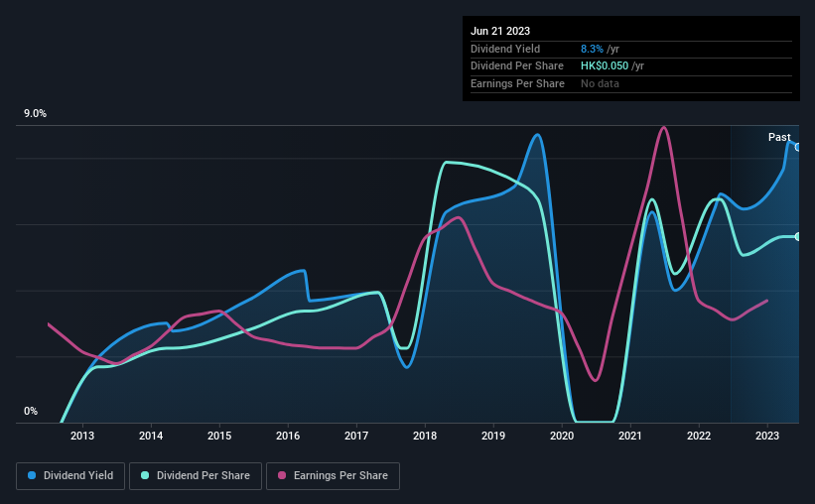The height and width of the screenshot is (504, 815).
Task: Click the 8.3% dividend yield value in tooltip
Action: (x=592, y=49)
